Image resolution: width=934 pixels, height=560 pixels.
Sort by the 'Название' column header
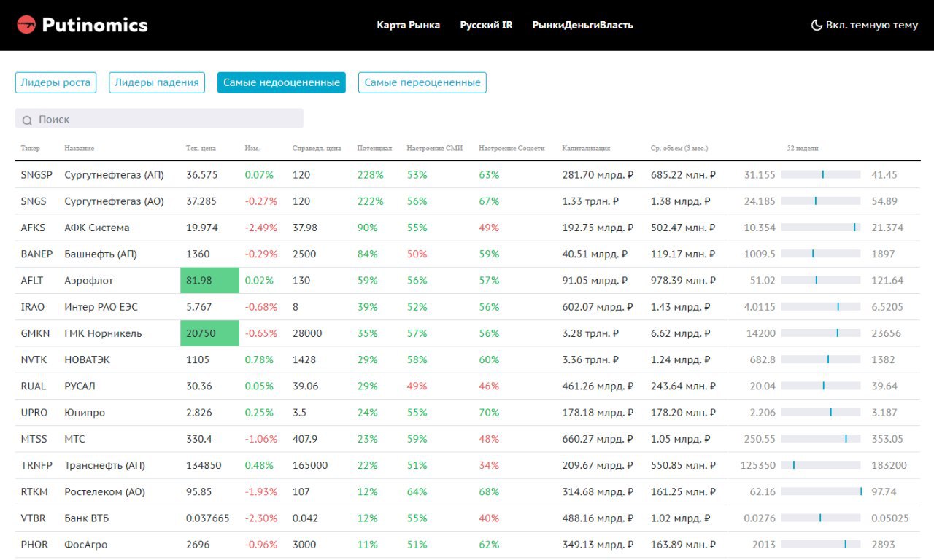79,149
